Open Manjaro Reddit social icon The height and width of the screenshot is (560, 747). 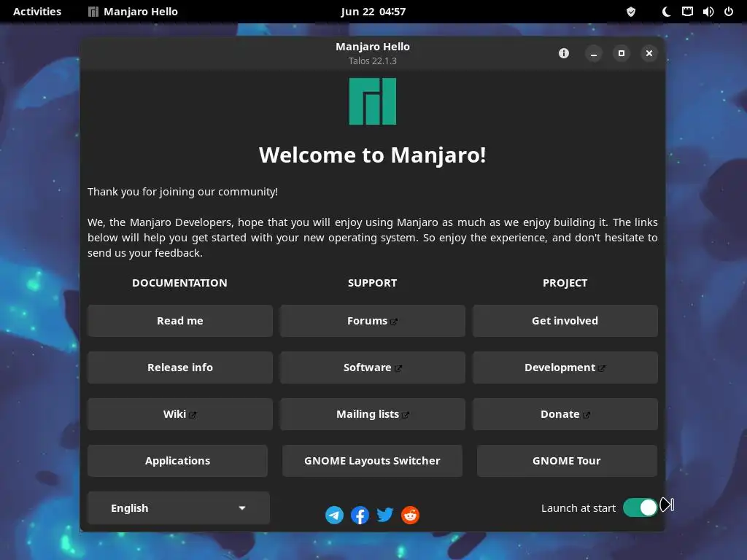(x=410, y=515)
